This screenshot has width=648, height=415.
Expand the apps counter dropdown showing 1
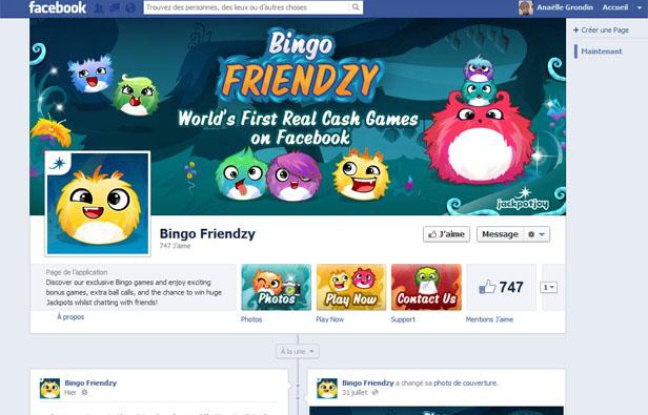549,287
